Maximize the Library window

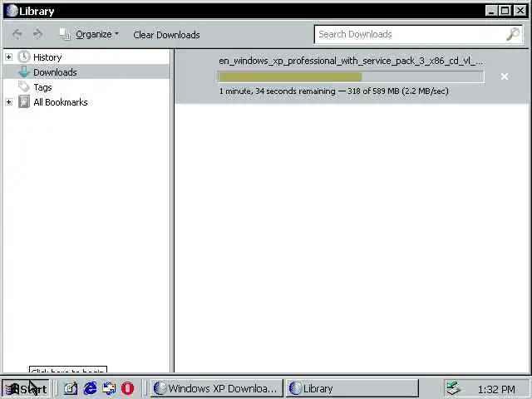505,11
